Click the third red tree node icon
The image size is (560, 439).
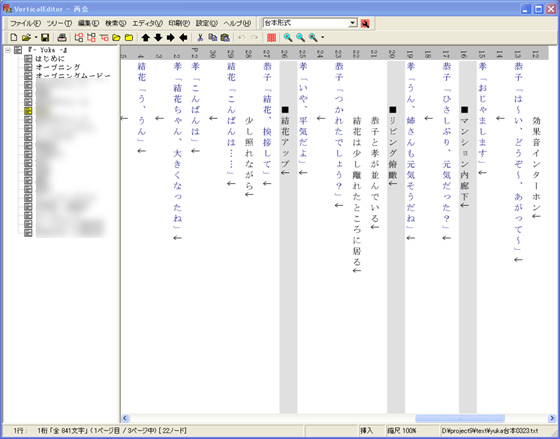coord(104,37)
